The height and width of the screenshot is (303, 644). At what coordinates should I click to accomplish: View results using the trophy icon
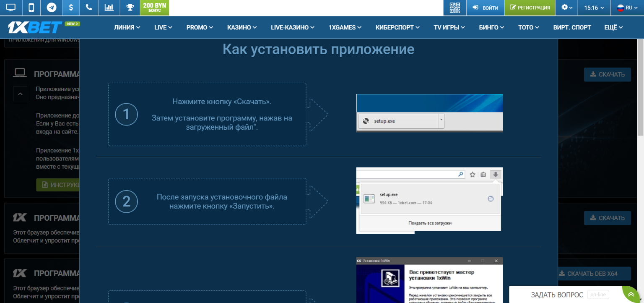click(130, 7)
